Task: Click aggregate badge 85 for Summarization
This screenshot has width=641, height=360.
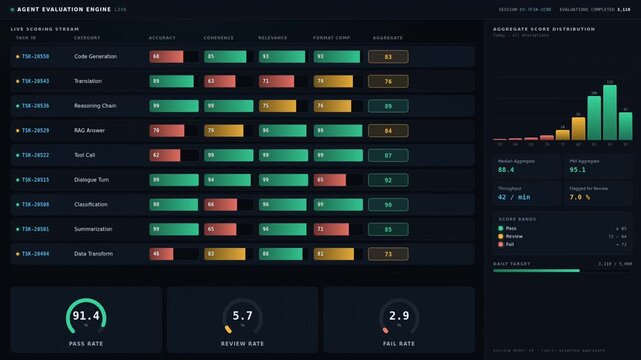Action: pos(388,230)
